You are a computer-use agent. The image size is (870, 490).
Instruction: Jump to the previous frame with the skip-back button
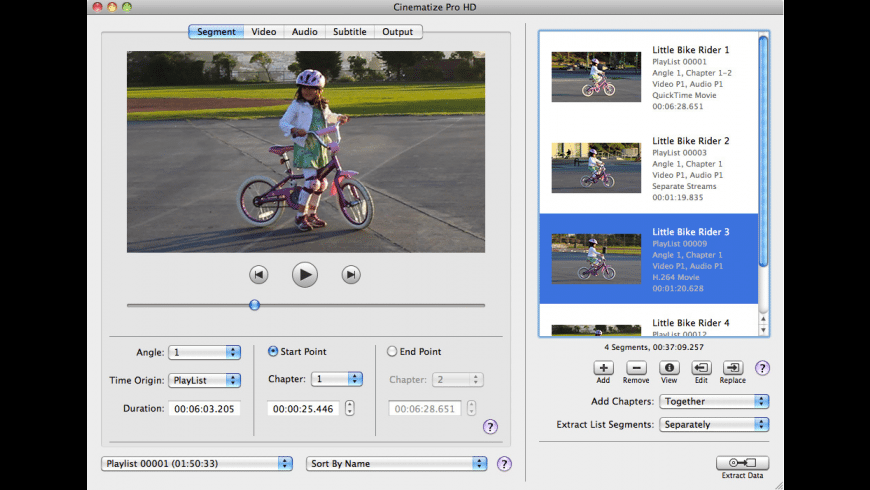tap(258, 274)
